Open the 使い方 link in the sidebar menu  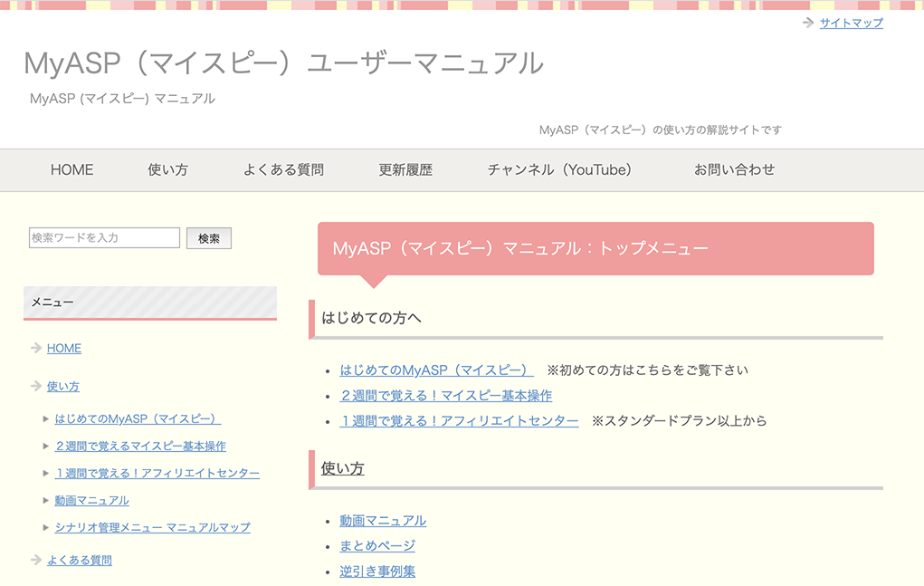63,387
